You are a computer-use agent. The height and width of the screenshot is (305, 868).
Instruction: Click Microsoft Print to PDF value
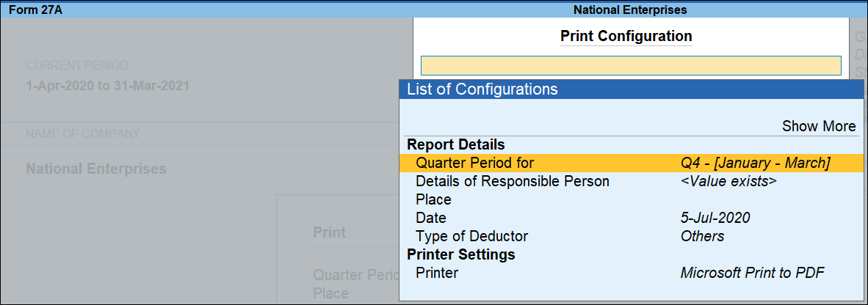[x=752, y=273]
